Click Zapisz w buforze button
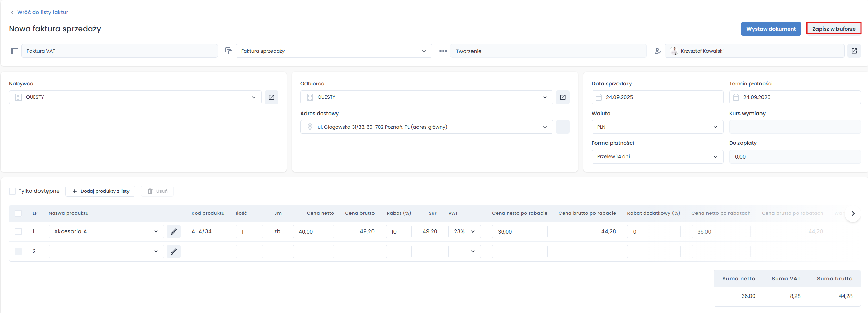 coord(834,29)
